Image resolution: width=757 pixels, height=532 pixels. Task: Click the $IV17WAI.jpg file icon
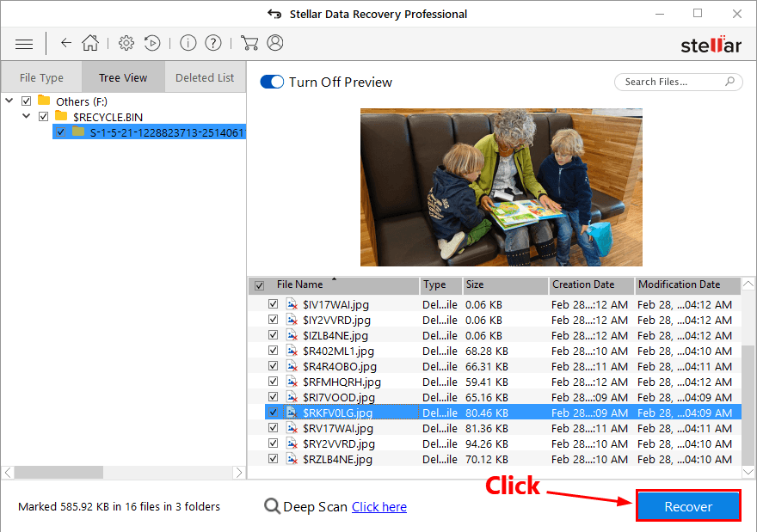pos(292,304)
